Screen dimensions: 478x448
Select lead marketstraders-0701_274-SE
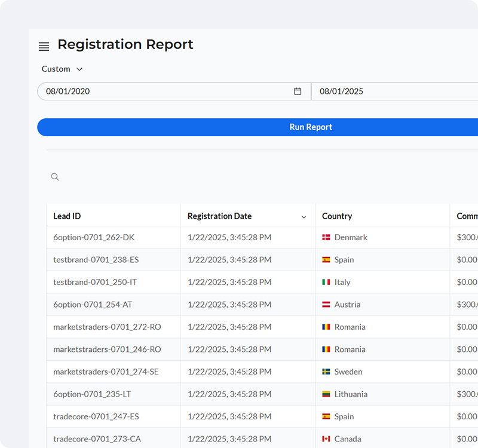(106, 372)
